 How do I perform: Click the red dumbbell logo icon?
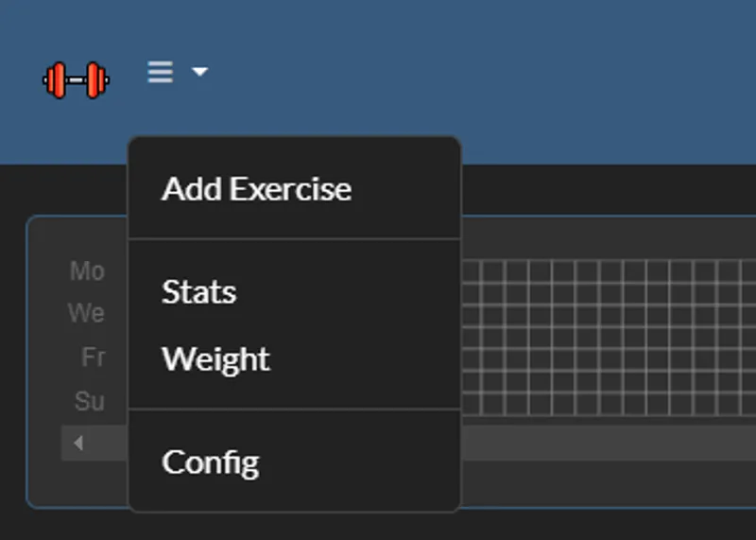(x=76, y=79)
